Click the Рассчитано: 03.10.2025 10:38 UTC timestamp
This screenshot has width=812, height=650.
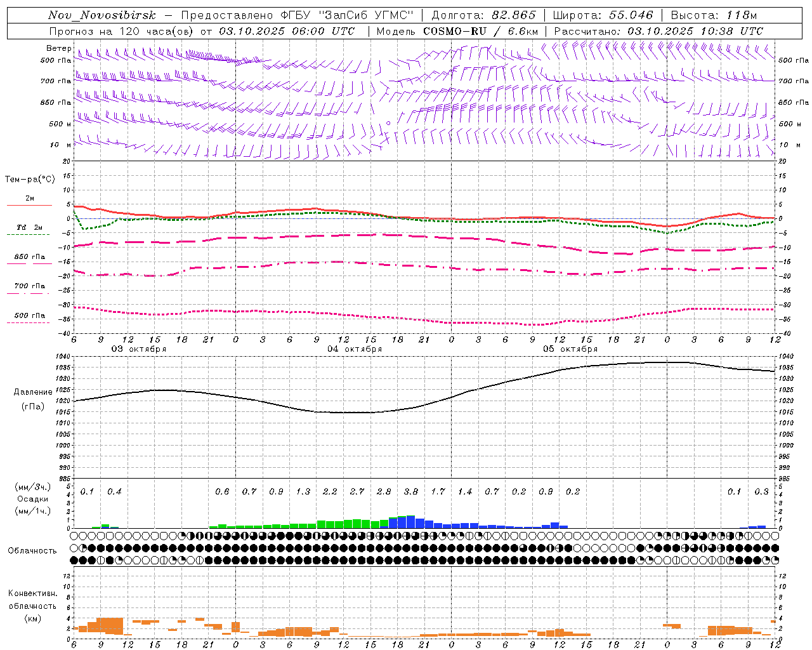pos(658,31)
